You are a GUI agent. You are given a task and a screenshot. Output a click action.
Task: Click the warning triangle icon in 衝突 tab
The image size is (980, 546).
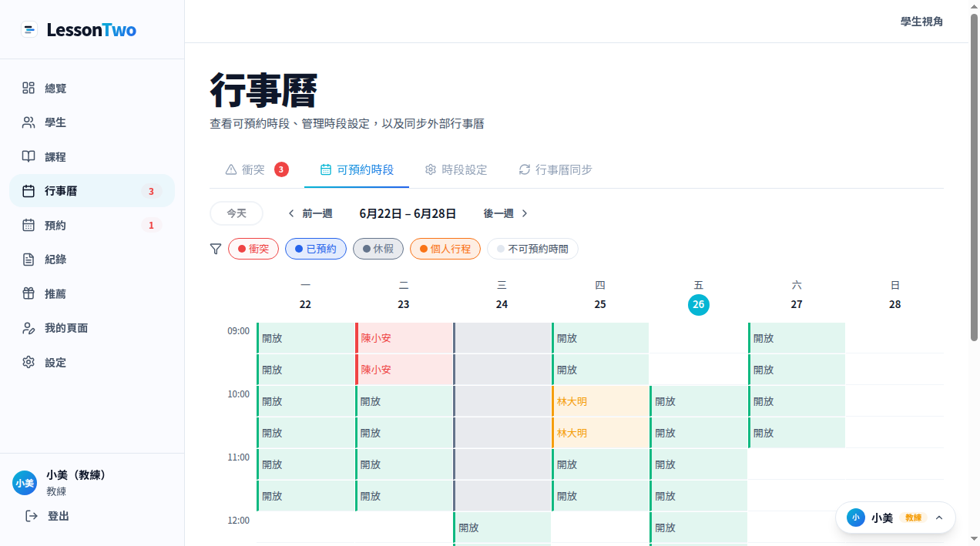[x=230, y=169]
